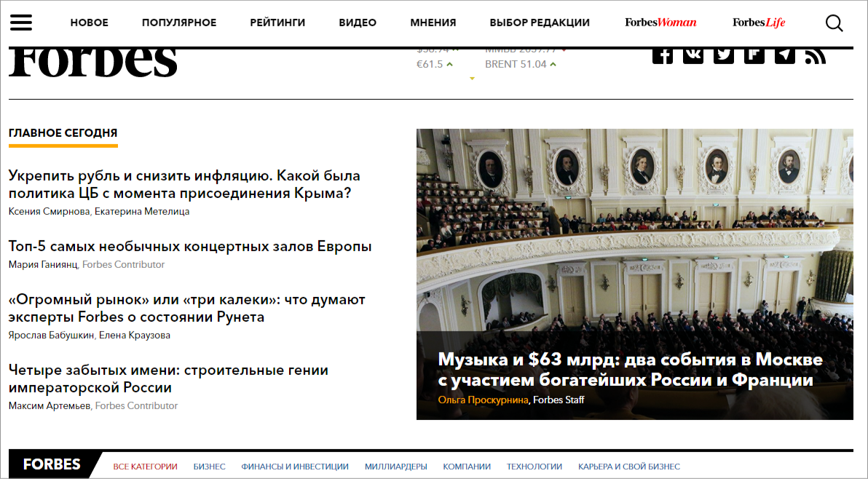The image size is (868, 479).
Task: Go to Рейтинги section
Action: pyautogui.click(x=277, y=23)
